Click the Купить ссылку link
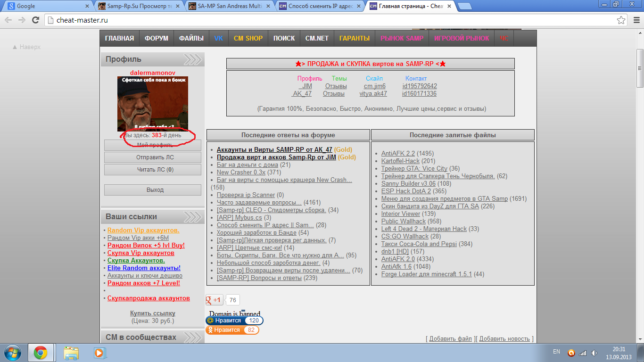The height and width of the screenshot is (362, 644). tap(153, 313)
